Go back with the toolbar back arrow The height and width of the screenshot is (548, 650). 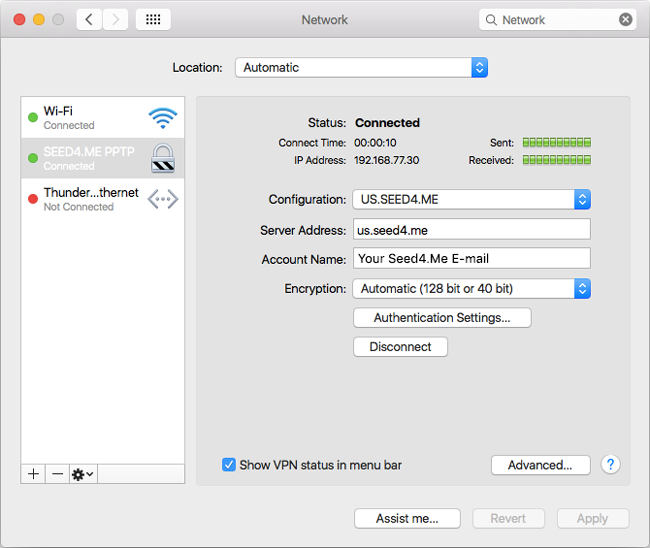pos(89,19)
